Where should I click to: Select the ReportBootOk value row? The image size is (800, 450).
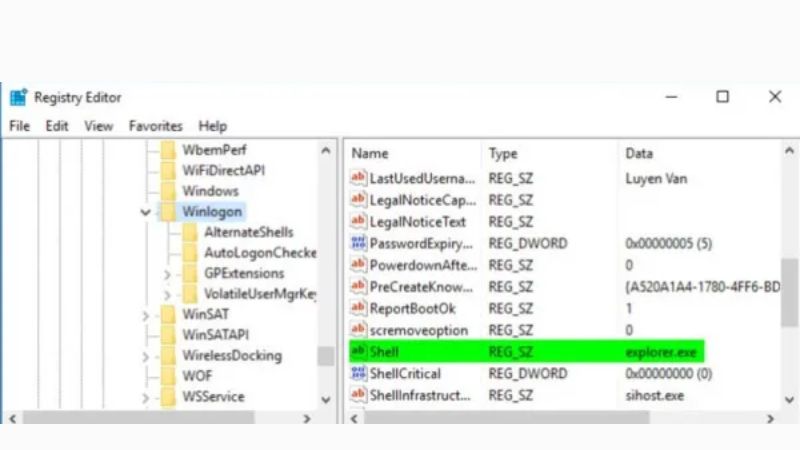point(412,308)
